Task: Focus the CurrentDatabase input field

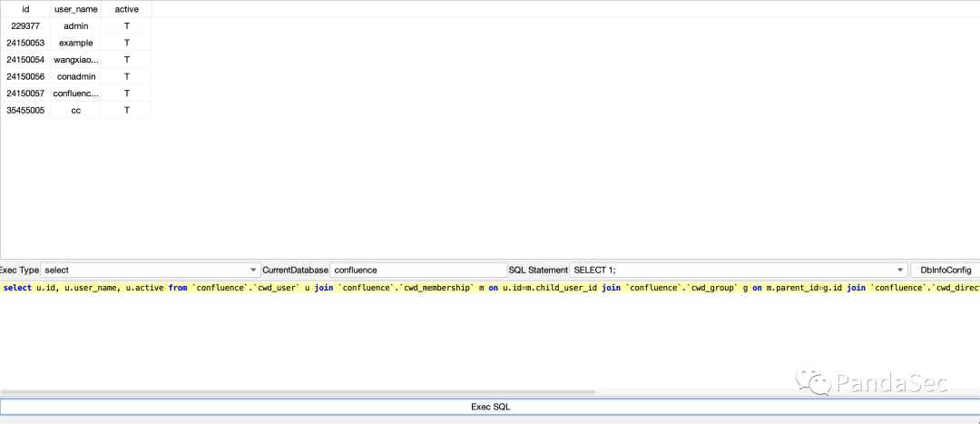Action: coord(418,271)
